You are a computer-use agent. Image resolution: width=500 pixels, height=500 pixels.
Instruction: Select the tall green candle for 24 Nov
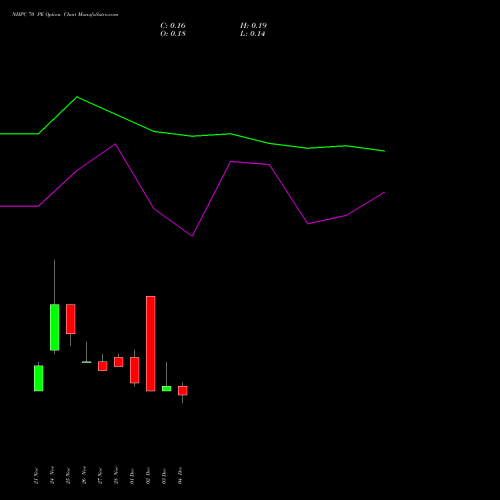[55, 327]
